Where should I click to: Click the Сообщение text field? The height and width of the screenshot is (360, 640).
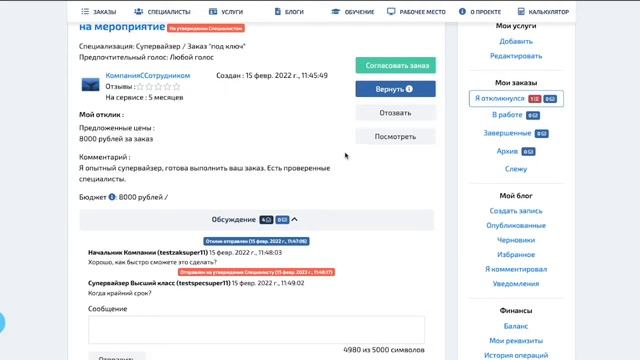pos(256,330)
